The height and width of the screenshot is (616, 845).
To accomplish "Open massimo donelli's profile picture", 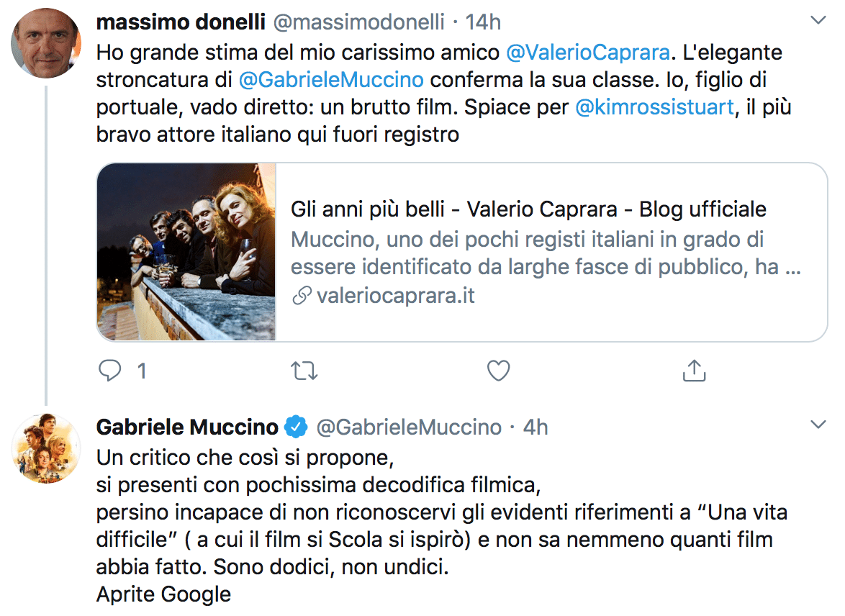I will click(x=46, y=44).
